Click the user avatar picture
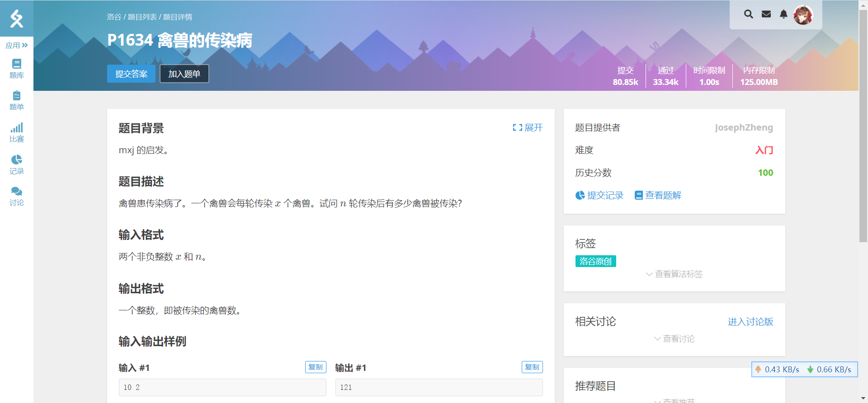 coord(803,15)
